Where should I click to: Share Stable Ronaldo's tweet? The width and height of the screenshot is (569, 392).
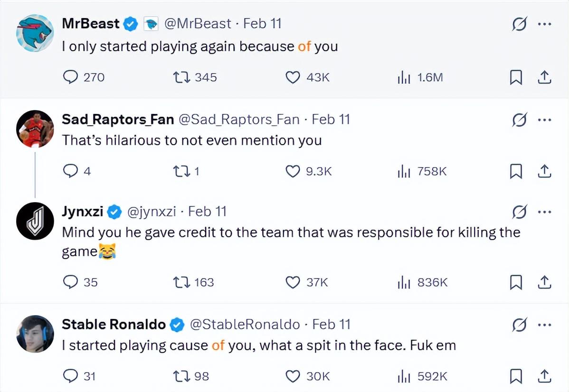pyautogui.click(x=544, y=376)
